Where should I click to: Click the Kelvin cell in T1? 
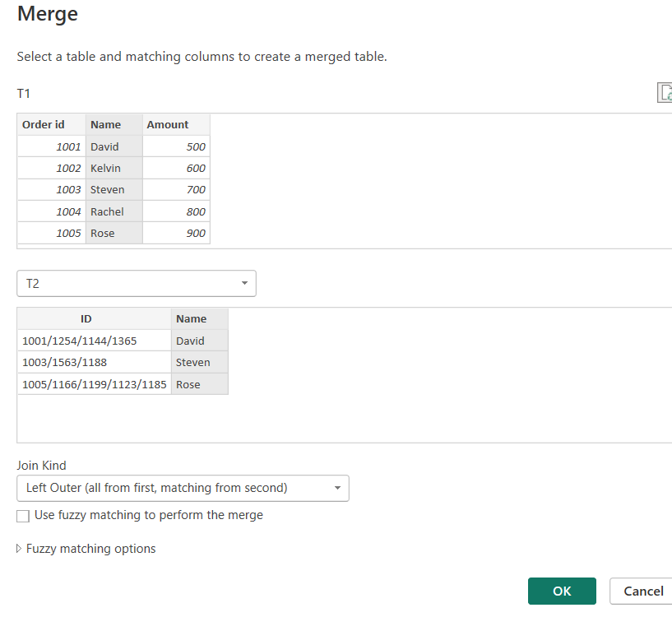pos(114,168)
